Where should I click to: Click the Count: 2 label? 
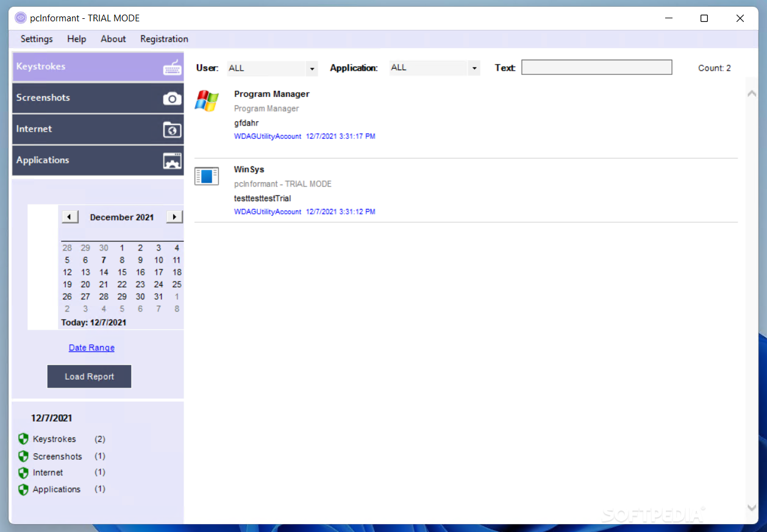point(715,68)
